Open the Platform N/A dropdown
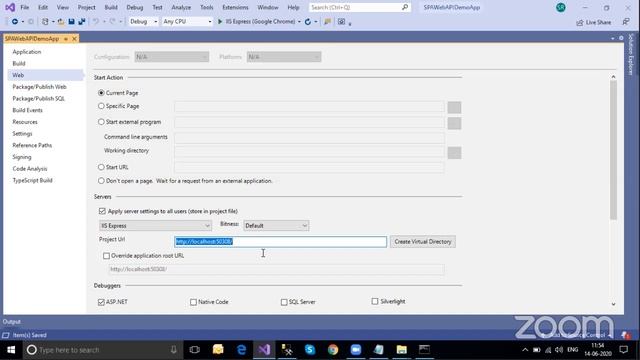Screen dimensions: 640x360 (x=284, y=57)
